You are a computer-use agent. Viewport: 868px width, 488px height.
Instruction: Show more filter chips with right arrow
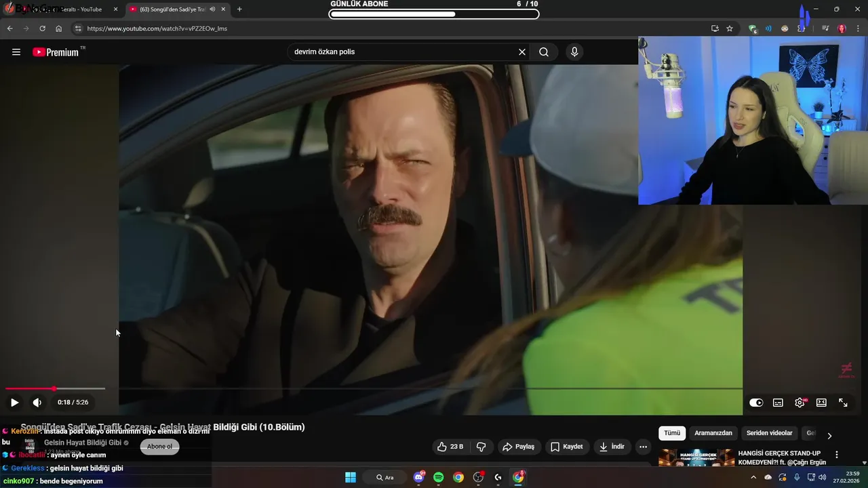coord(829,436)
